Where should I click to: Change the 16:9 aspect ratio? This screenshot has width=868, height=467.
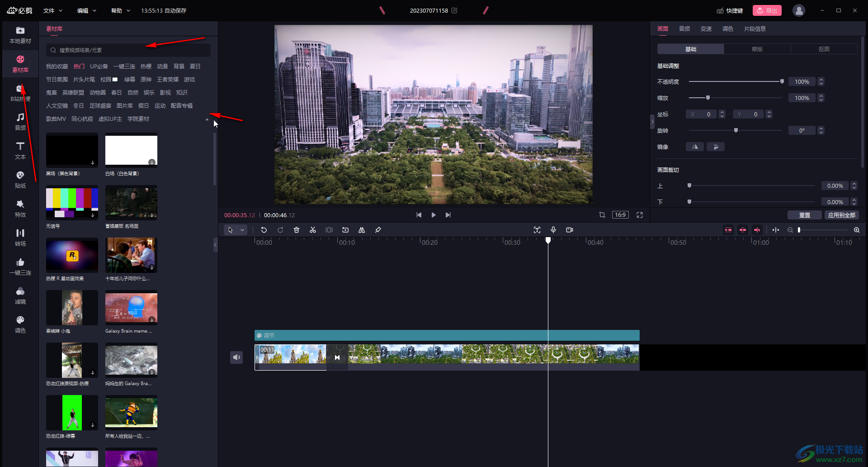(x=620, y=215)
